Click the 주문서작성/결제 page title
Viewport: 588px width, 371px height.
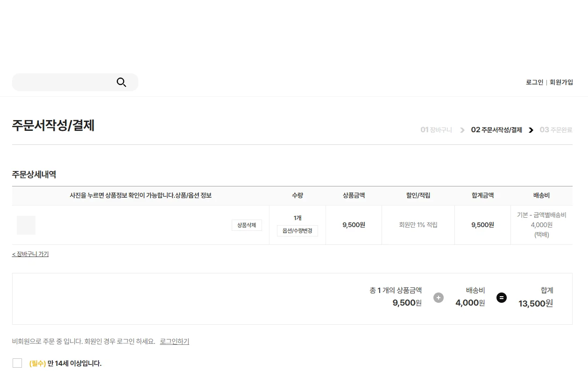(x=53, y=126)
